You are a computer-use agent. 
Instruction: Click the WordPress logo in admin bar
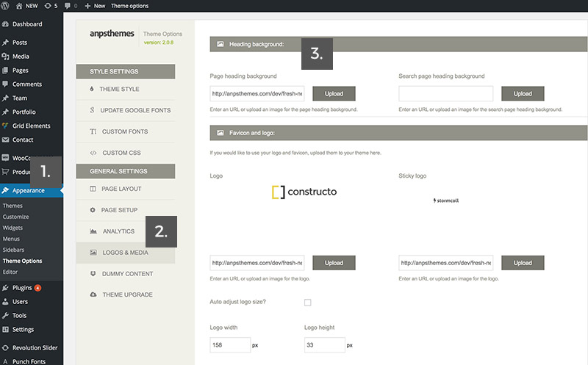pyautogui.click(x=5, y=6)
